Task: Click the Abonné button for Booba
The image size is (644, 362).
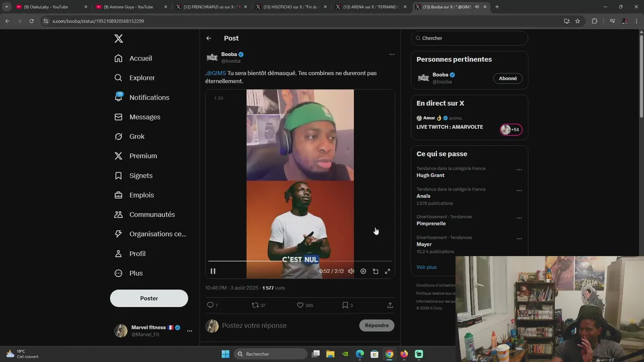Action: 508,78
